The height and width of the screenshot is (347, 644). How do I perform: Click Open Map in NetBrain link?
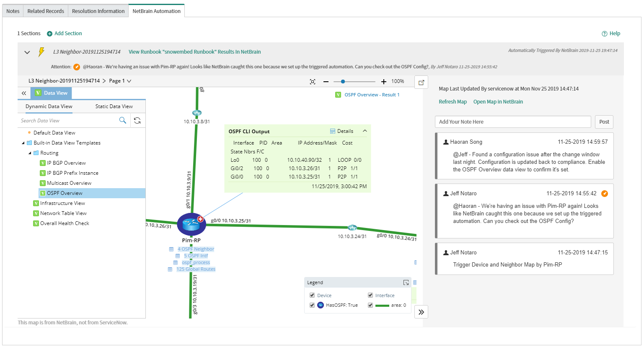tap(498, 102)
